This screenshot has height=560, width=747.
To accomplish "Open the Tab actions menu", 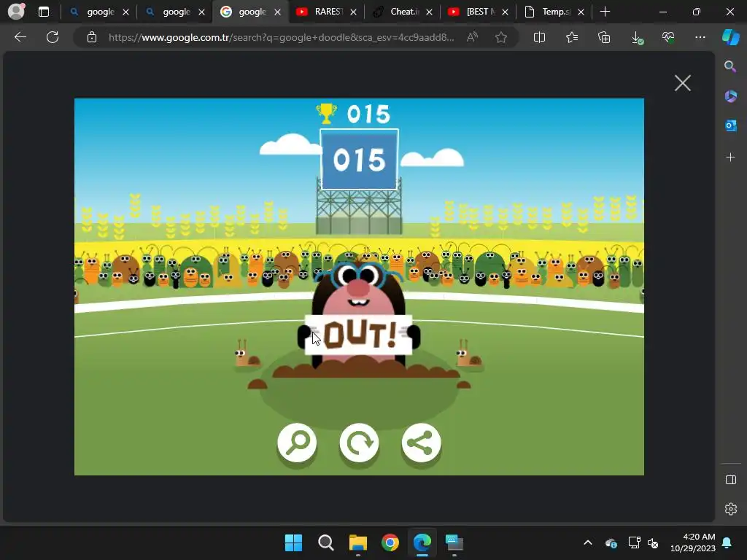I will tap(43, 12).
